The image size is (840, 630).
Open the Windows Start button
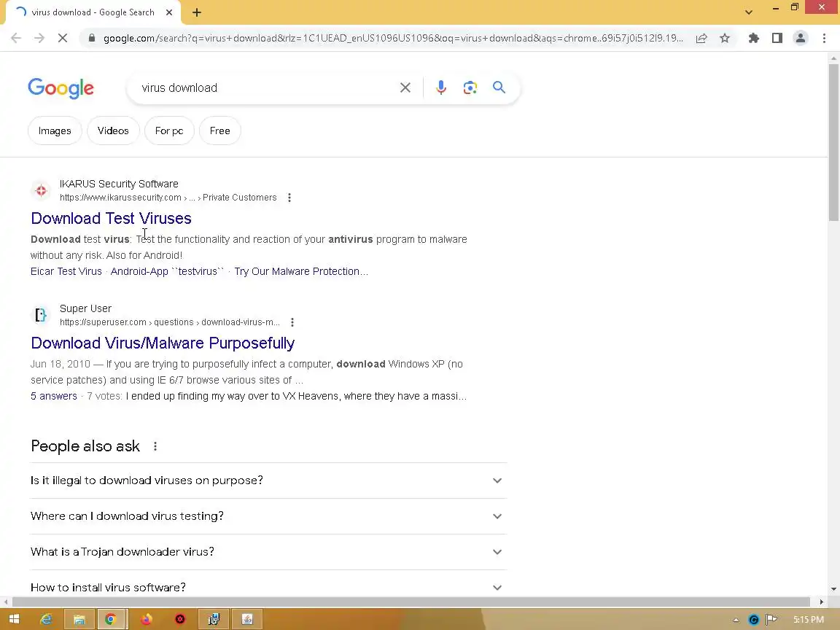tap(14, 619)
